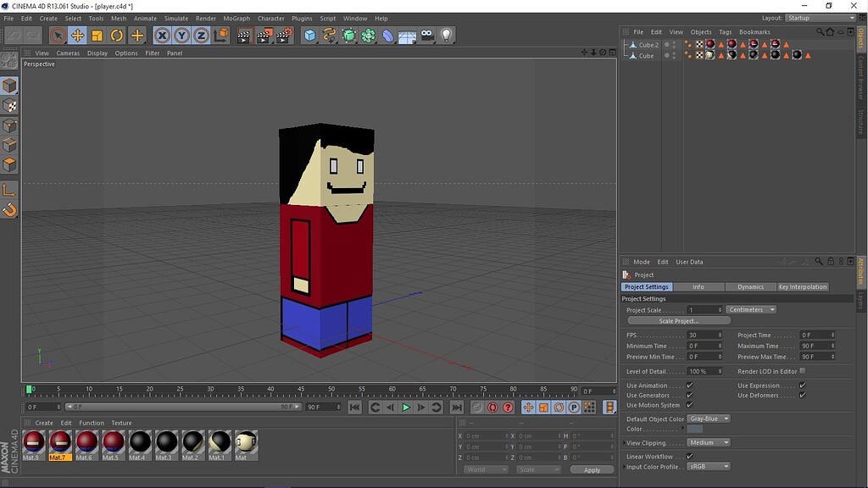Enable Use Motion System checkbox
The width and height of the screenshot is (868, 488).
click(688, 404)
